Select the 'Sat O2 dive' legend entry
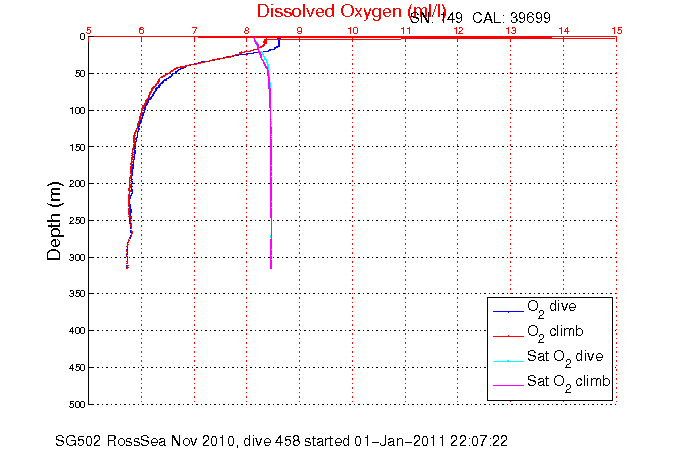This screenshot has height=454, width=681. (x=549, y=358)
